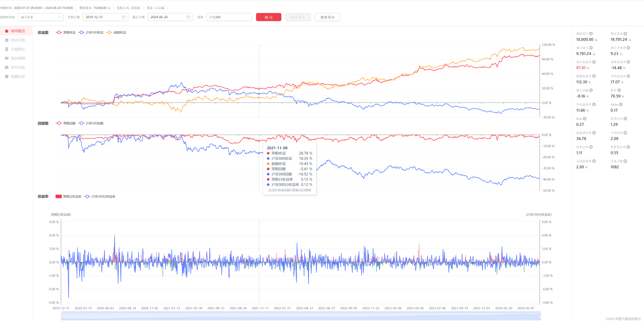
Task: Click the 收益图 chart title
Action: 43,32
